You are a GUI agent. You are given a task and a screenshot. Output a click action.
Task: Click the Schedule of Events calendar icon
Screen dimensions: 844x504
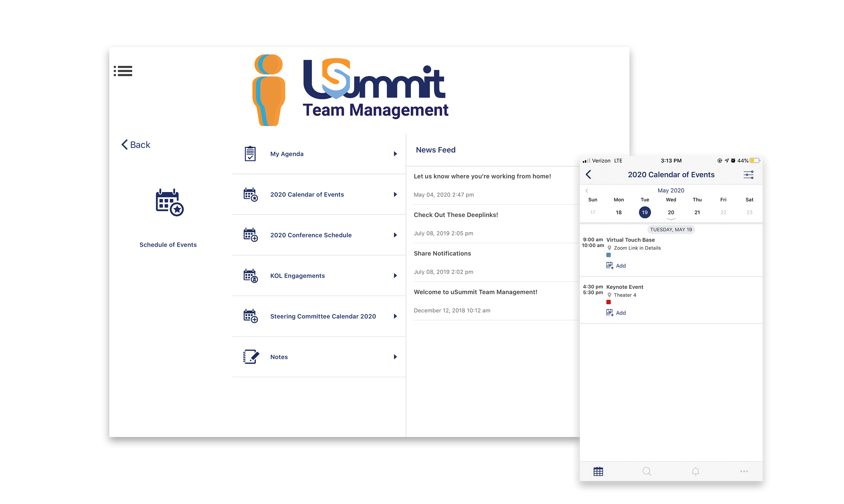169,203
